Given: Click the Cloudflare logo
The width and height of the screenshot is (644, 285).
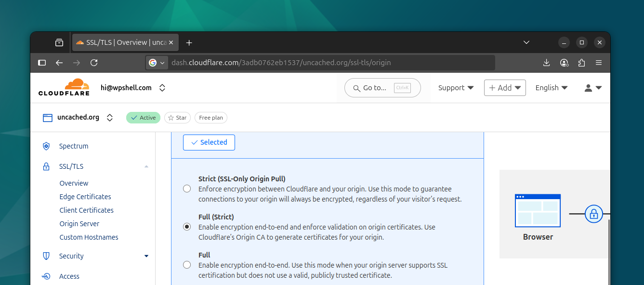Looking at the screenshot, I should click(64, 87).
